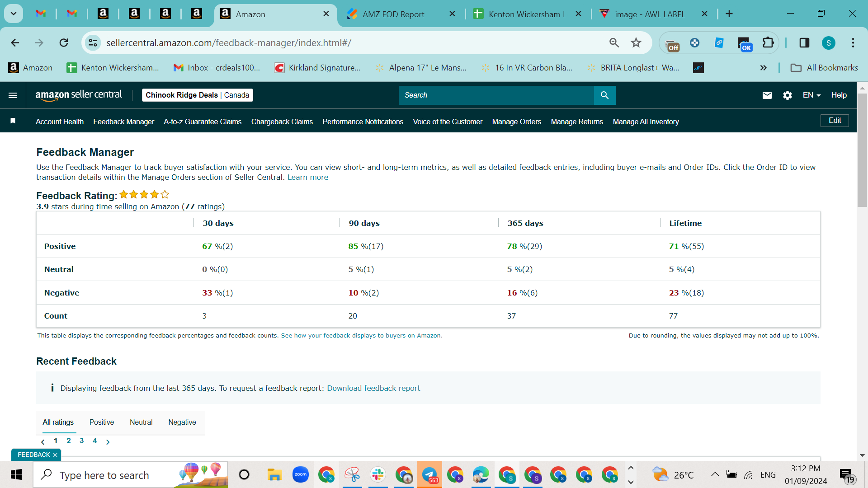Open the All Bookmarks folder
Viewport: 868px width, 488px height.
(824, 68)
